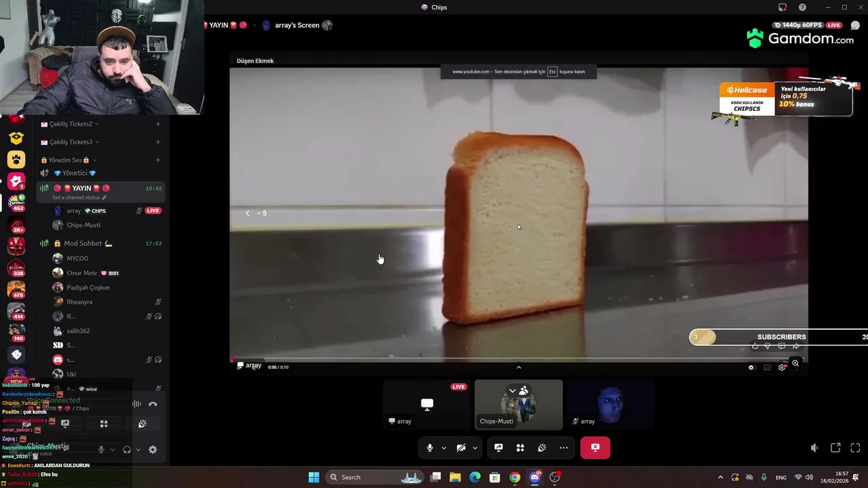Open the activities icon in call bar
This screenshot has width=868, height=488.
(520, 448)
